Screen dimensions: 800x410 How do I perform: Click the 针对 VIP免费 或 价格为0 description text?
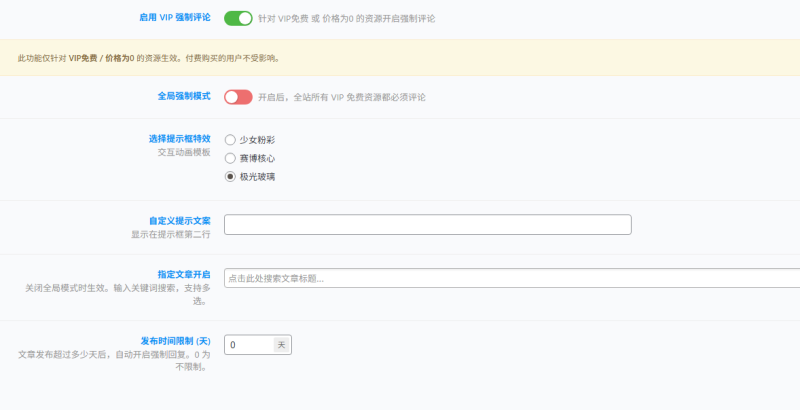coord(346,19)
